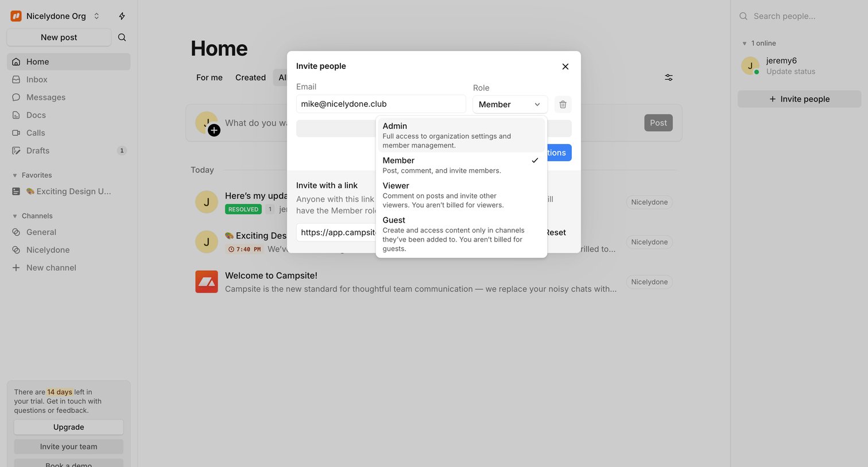Create a New channel from sidebar

coord(68,268)
